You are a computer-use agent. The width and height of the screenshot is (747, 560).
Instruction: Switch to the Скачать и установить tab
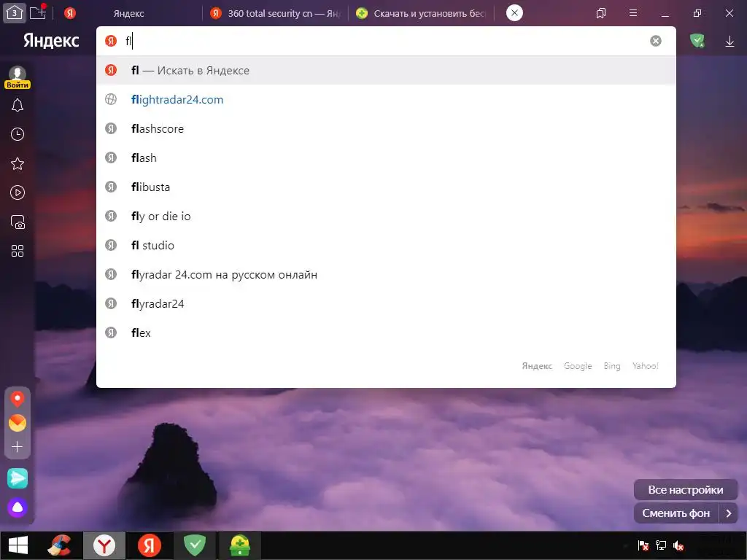pos(421,13)
